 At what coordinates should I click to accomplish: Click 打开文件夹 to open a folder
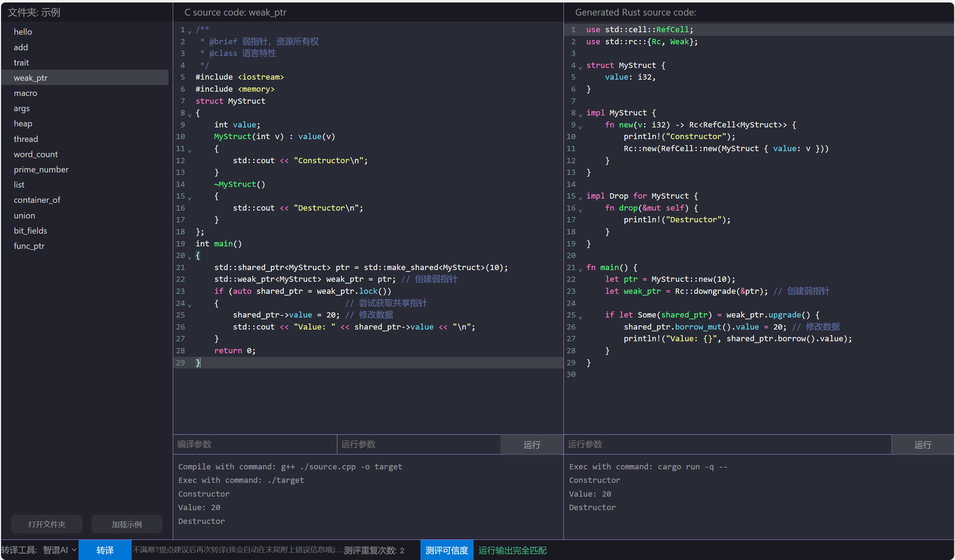[x=47, y=524]
